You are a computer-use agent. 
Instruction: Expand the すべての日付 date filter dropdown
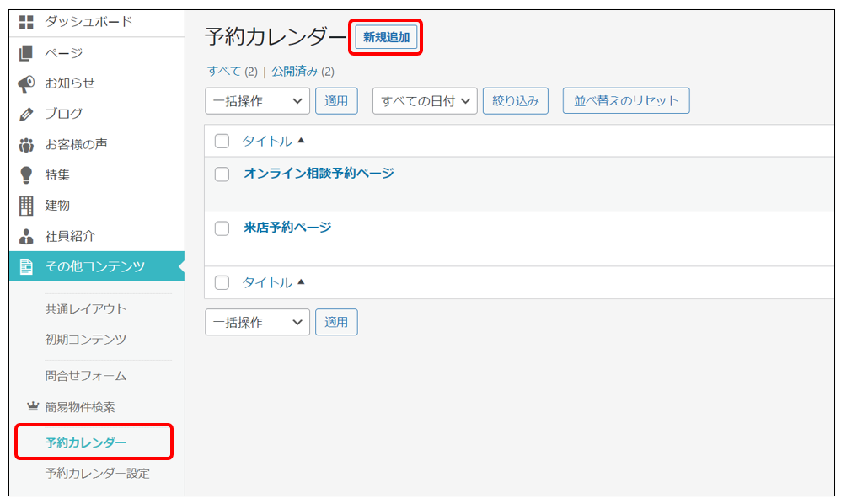(x=425, y=101)
